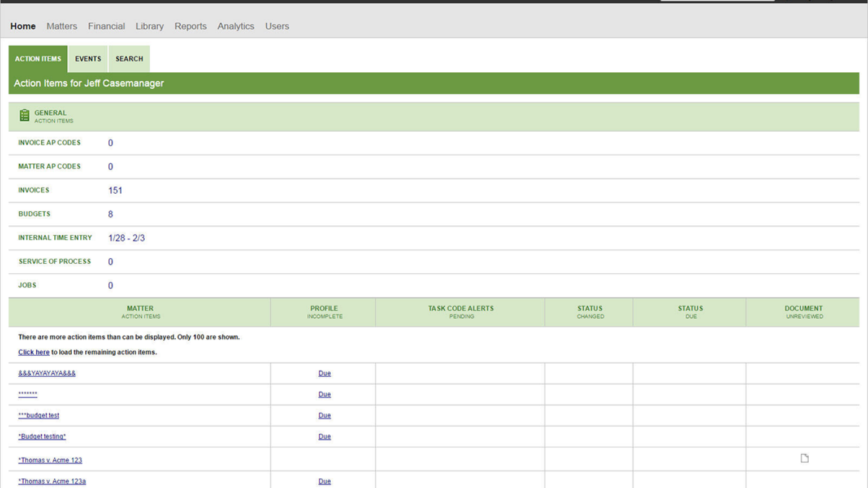Click the Matter AP Codes label
The height and width of the screenshot is (488, 868).
[x=49, y=167]
